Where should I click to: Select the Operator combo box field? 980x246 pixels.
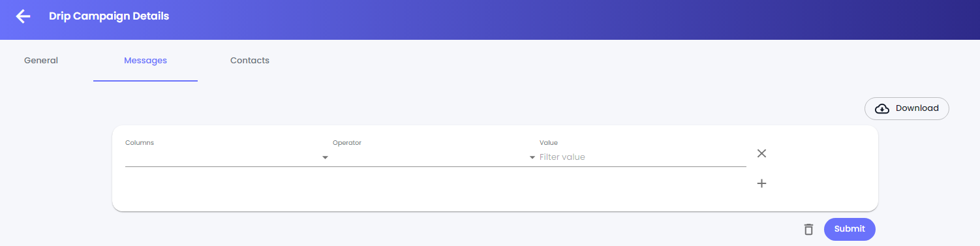point(435,157)
